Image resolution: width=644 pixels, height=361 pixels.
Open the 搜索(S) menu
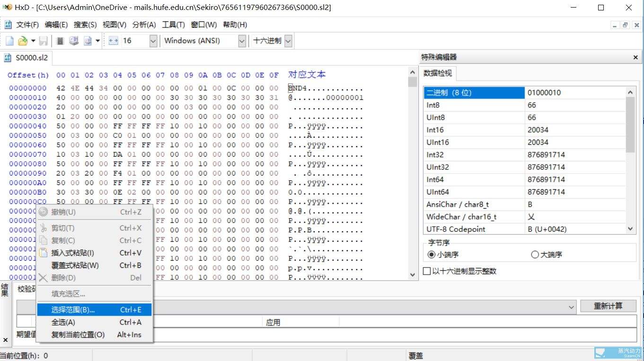(85, 25)
